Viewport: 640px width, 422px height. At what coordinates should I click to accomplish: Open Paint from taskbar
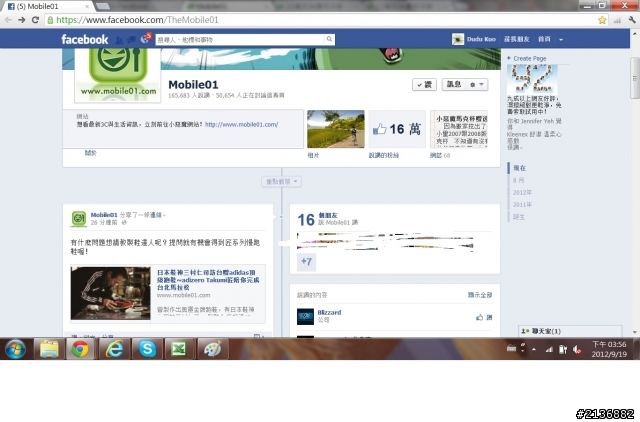[x=212, y=349]
